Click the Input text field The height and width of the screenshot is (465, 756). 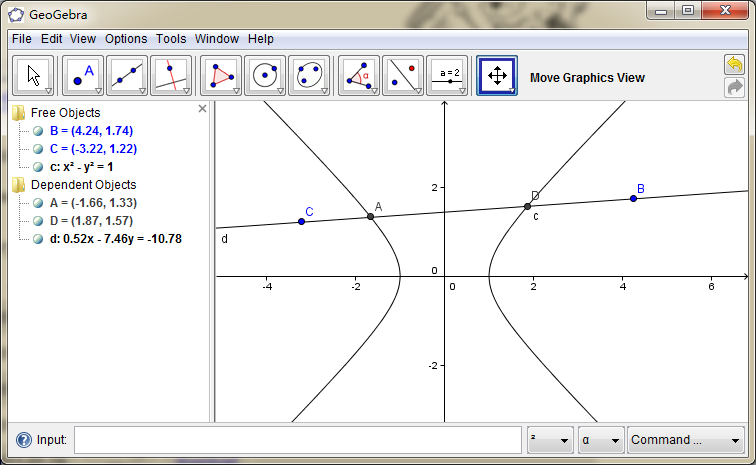297,440
